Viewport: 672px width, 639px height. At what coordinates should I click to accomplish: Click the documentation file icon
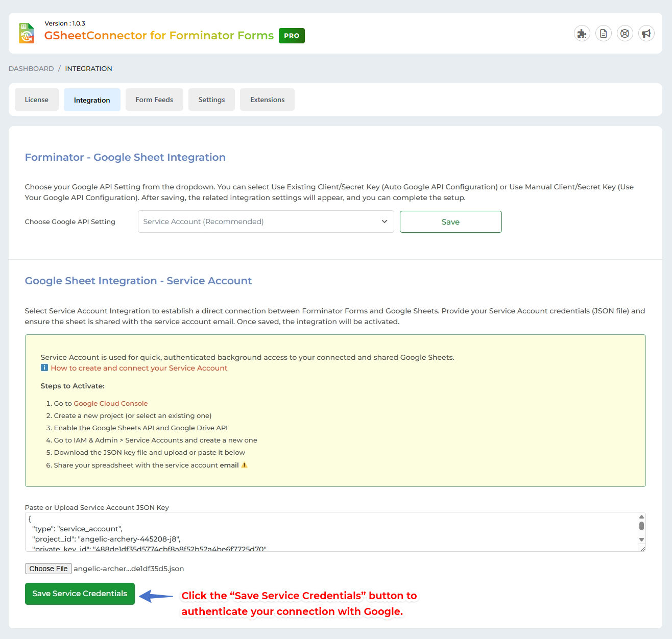tap(603, 33)
